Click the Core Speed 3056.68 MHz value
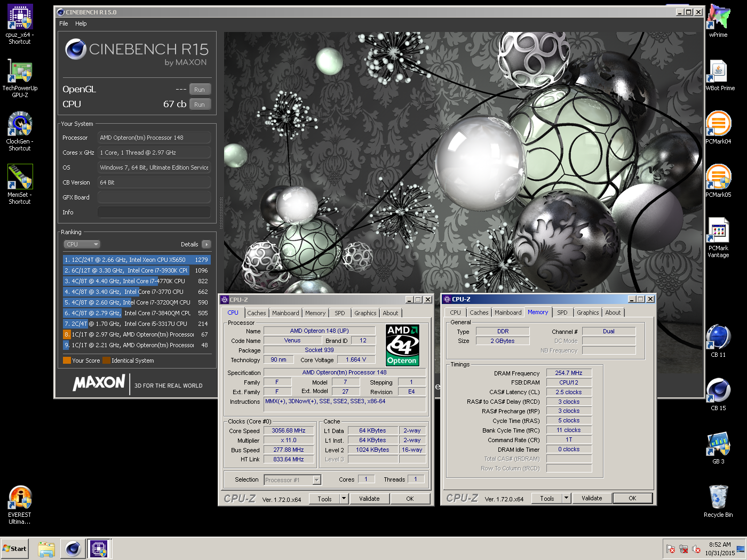The width and height of the screenshot is (747, 560). (289, 431)
